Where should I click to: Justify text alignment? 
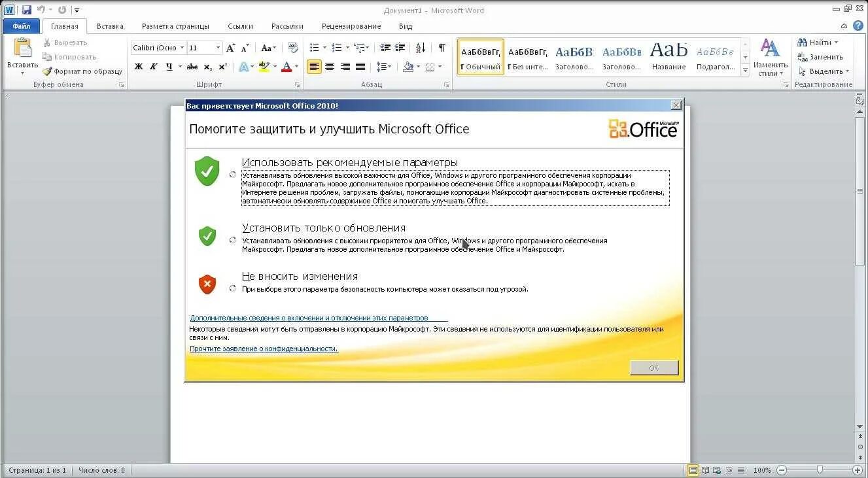click(x=360, y=67)
